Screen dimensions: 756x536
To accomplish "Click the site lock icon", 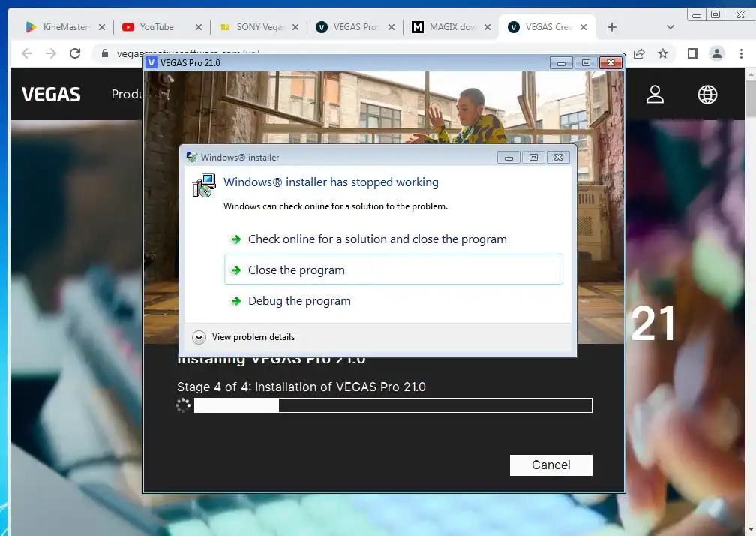I will (x=105, y=53).
